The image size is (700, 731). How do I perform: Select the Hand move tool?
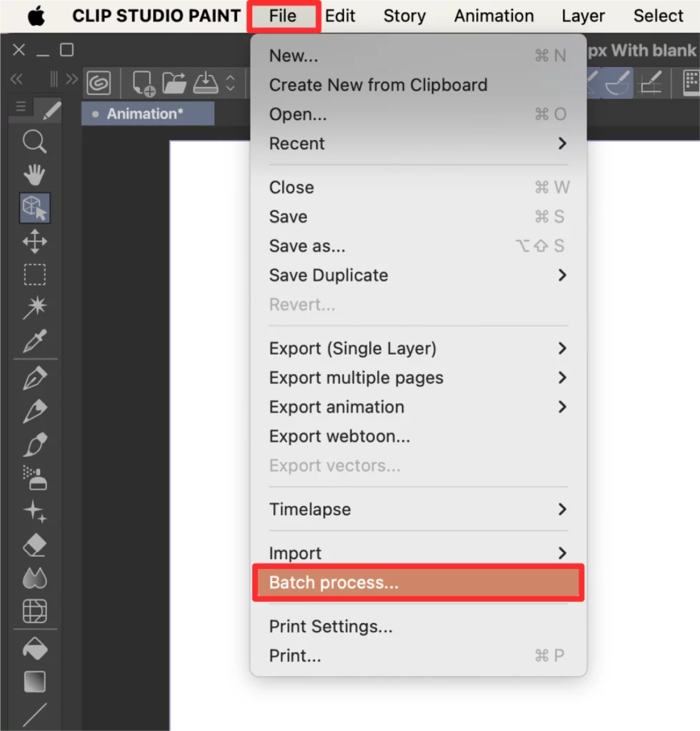[x=34, y=175]
